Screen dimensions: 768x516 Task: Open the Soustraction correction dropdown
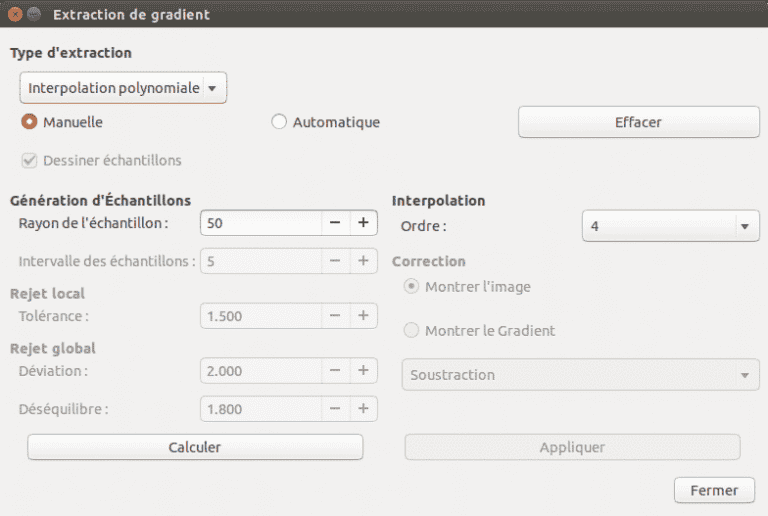[580, 375]
